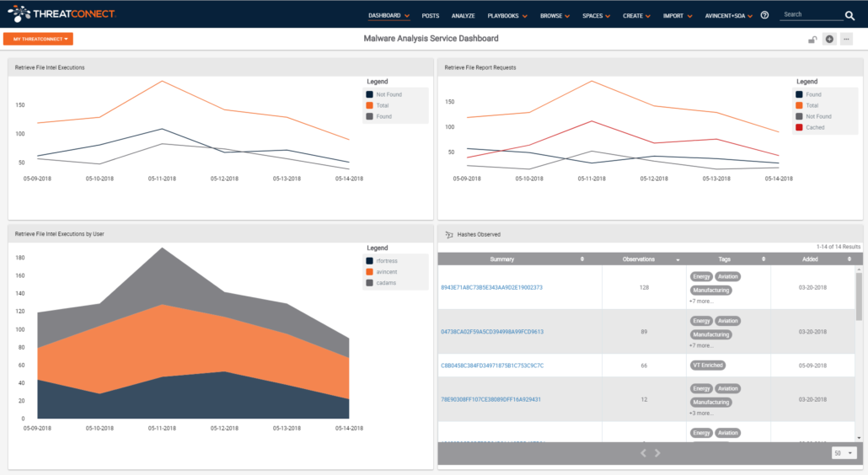
Task: Click Energy tag in 8943E71A row
Action: click(x=701, y=276)
